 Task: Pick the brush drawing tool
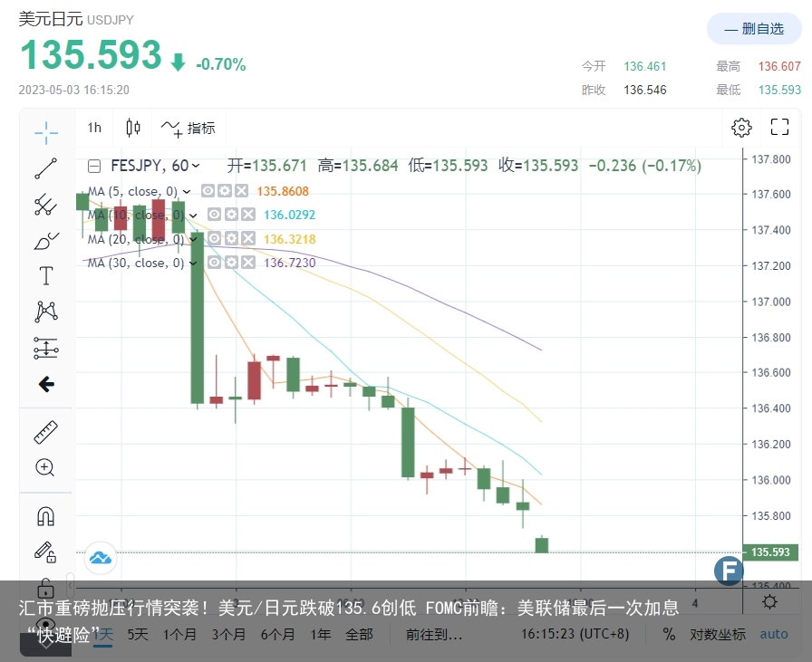click(x=46, y=241)
